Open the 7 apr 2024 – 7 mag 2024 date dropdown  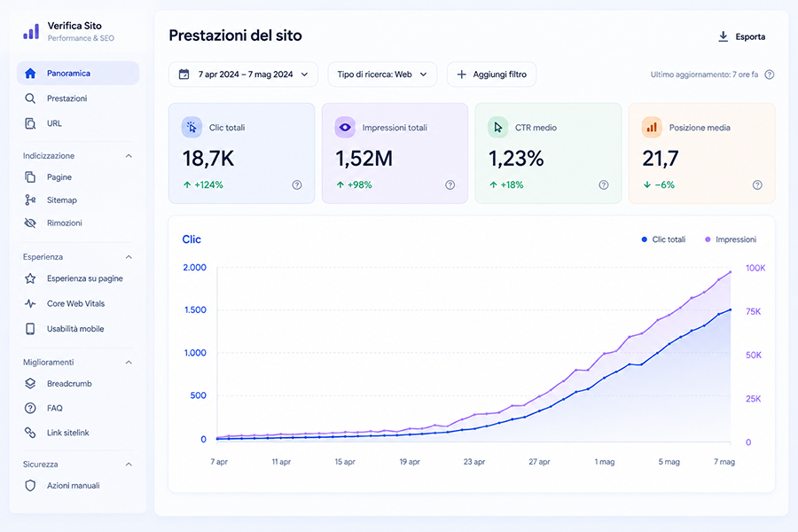tap(243, 74)
